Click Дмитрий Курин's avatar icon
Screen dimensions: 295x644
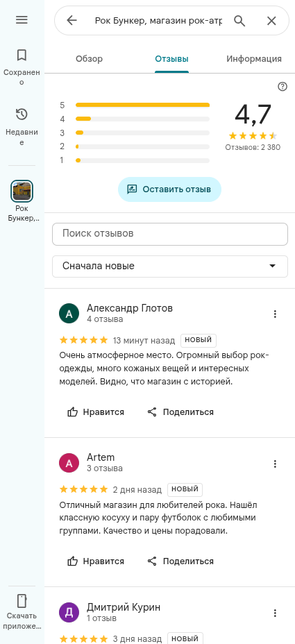69,613
